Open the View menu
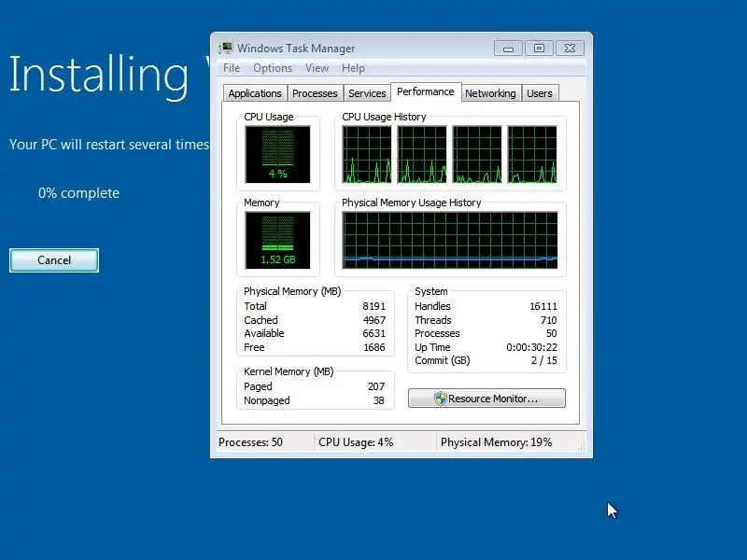The image size is (747, 560). pos(317,68)
